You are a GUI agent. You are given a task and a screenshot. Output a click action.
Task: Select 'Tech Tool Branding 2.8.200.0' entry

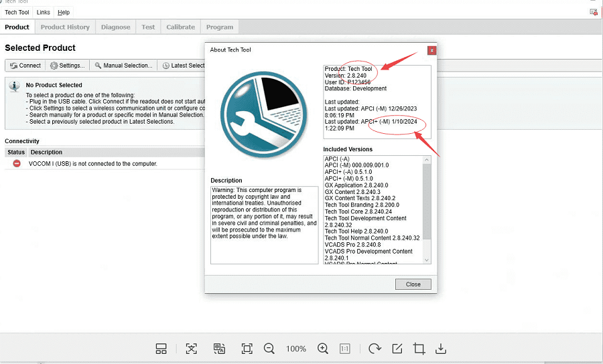click(x=362, y=205)
